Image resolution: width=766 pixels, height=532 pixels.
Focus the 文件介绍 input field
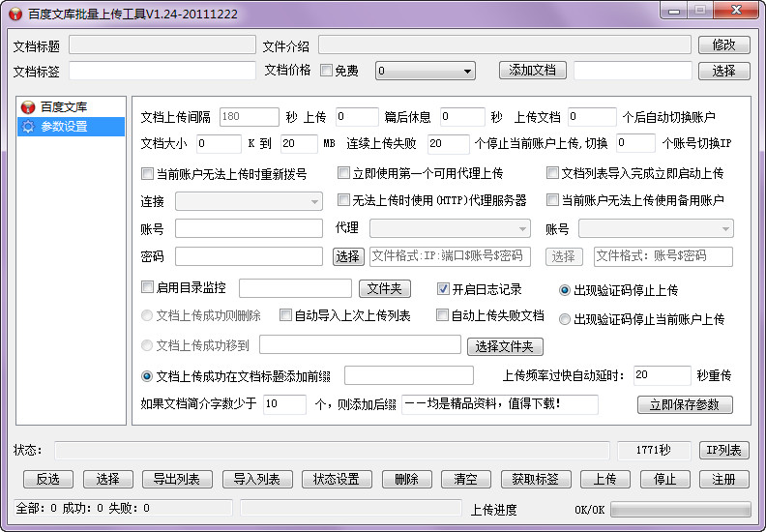pos(505,44)
